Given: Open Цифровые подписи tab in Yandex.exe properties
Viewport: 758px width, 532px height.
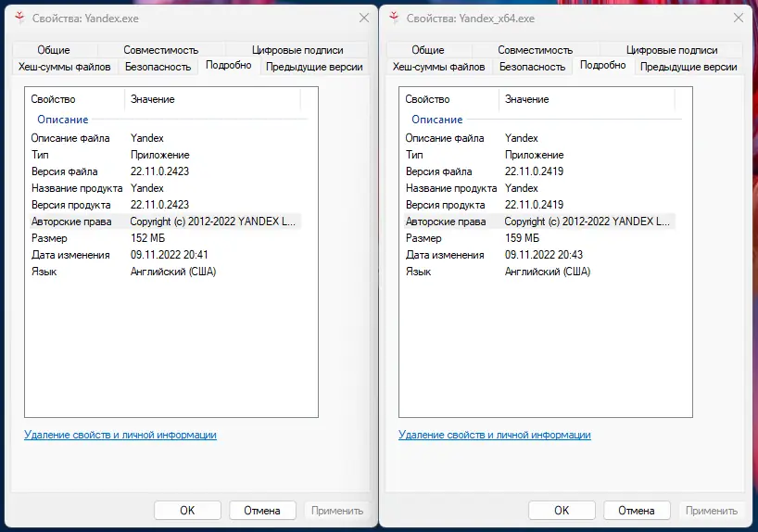Looking at the screenshot, I should click(297, 50).
